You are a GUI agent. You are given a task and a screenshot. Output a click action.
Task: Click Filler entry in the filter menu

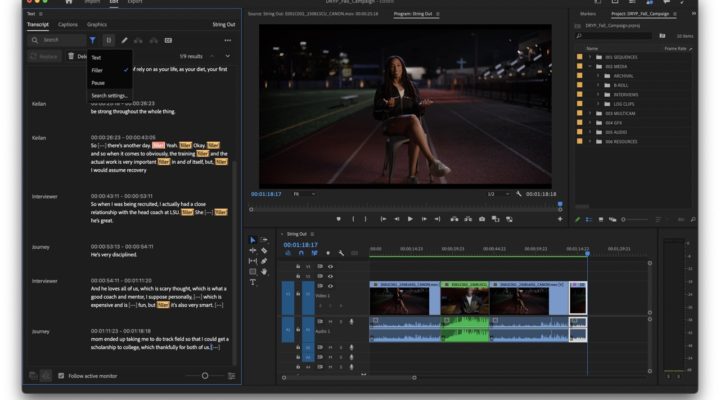click(110, 70)
